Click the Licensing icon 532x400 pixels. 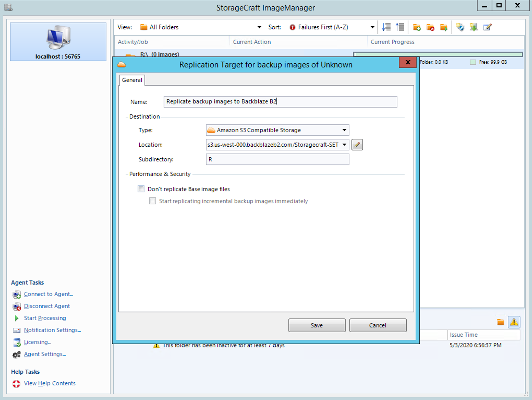click(x=17, y=342)
